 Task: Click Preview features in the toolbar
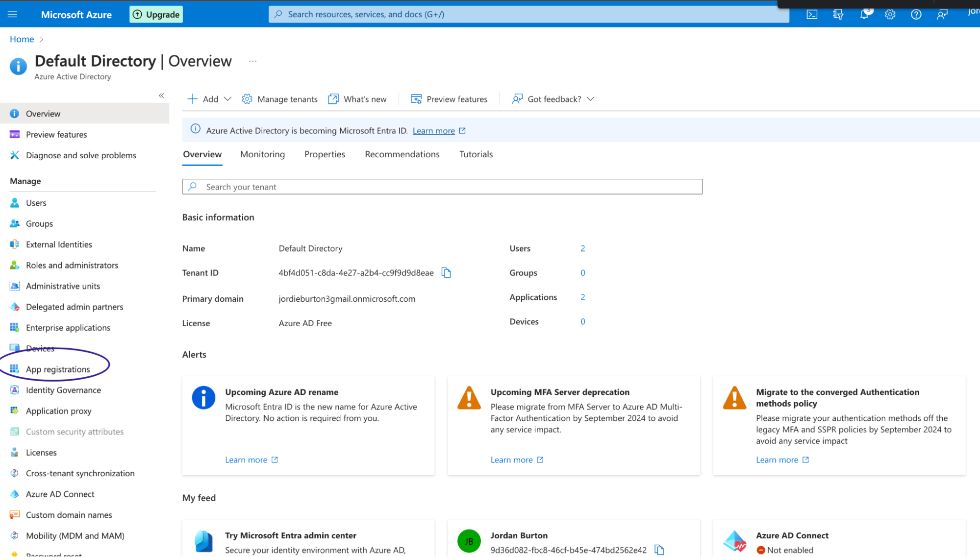(x=449, y=99)
